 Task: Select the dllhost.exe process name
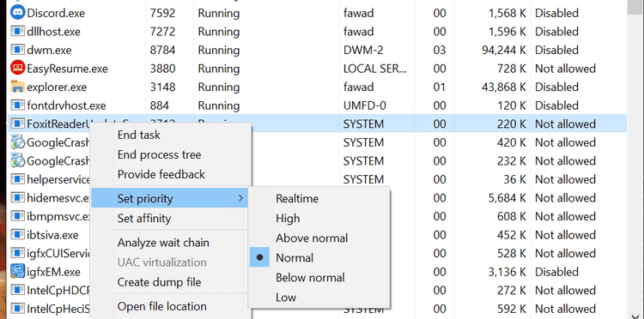pyautogui.click(x=53, y=32)
